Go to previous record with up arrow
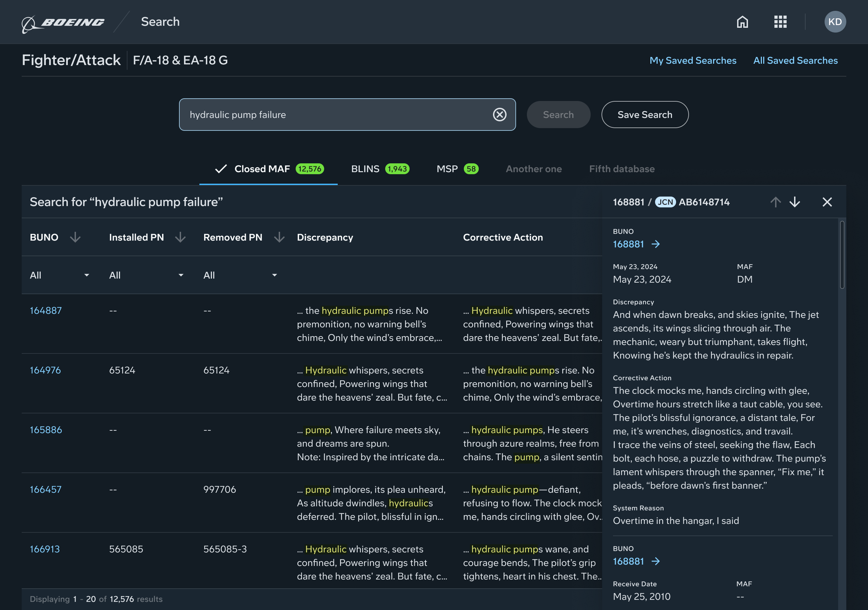This screenshot has height=610, width=868. click(775, 202)
